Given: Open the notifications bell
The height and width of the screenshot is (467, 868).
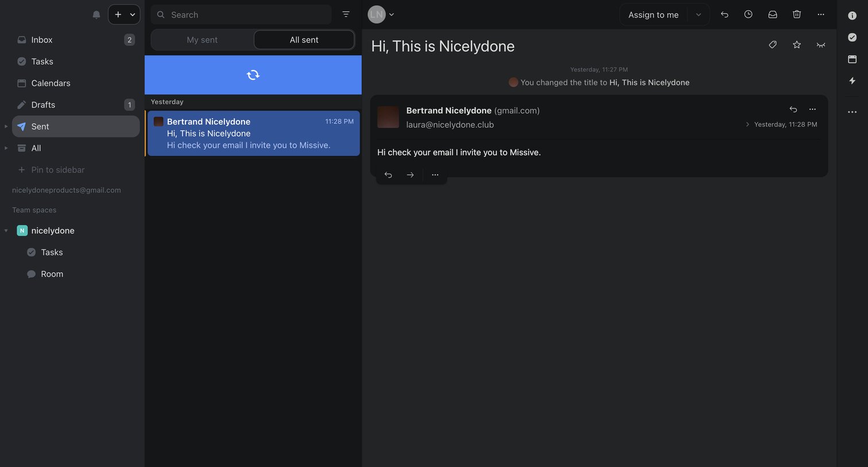Looking at the screenshot, I should pos(96,14).
